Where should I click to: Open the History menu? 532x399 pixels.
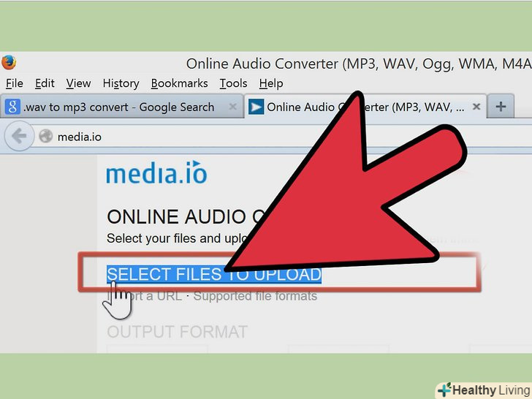coord(121,83)
